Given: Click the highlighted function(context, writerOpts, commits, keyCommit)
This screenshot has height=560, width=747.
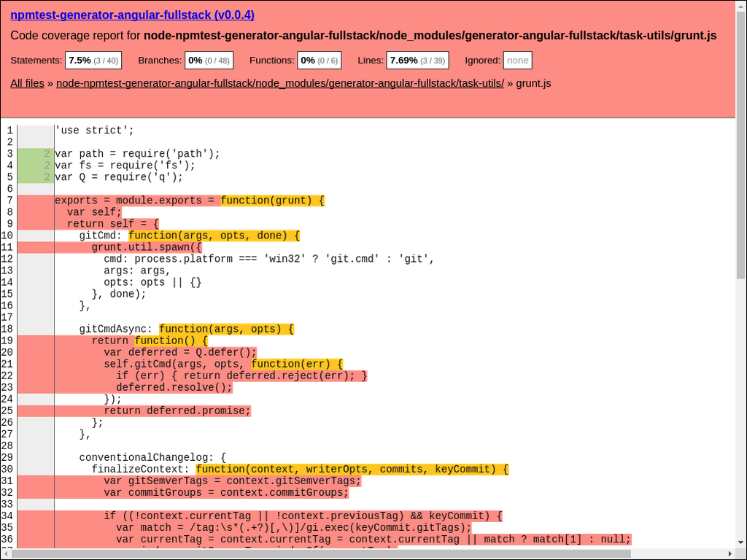Looking at the screenshot, I should tap(352, 469).
